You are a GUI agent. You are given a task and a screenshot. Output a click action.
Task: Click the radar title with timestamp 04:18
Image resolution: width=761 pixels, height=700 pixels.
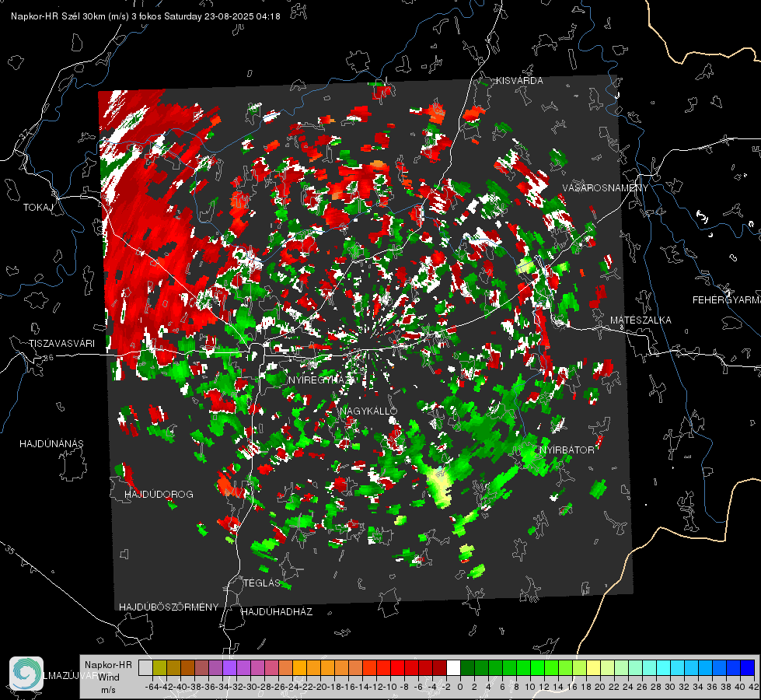pyautogui.click(x=145, y=16)
